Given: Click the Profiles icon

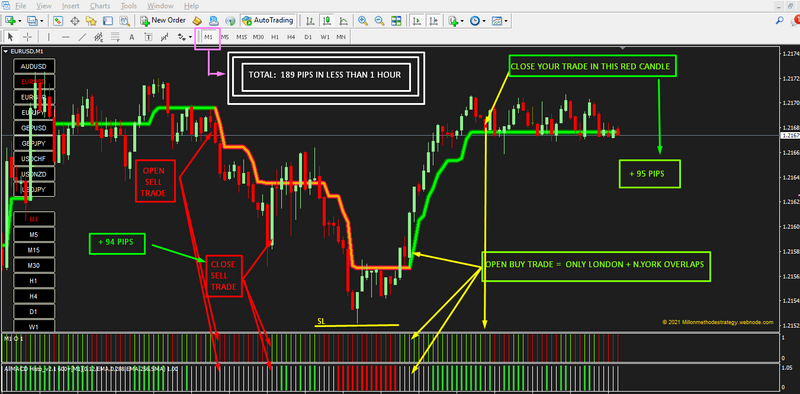Looking at the screenshot, I should [x=32, y=21].
